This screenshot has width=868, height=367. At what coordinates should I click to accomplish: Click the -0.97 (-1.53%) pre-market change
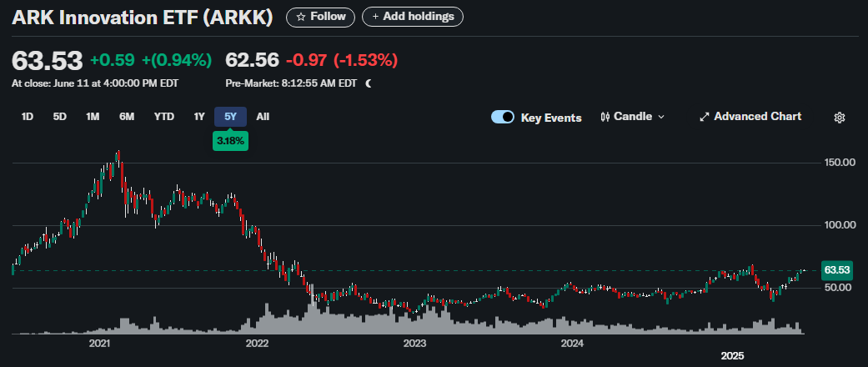coord(342,60)
